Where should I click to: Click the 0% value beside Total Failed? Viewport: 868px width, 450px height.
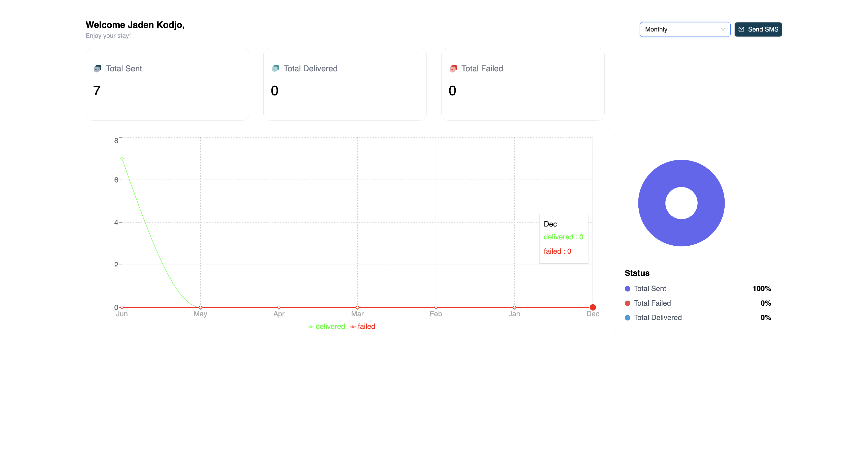pyautogui.click(x=766, y=303)
